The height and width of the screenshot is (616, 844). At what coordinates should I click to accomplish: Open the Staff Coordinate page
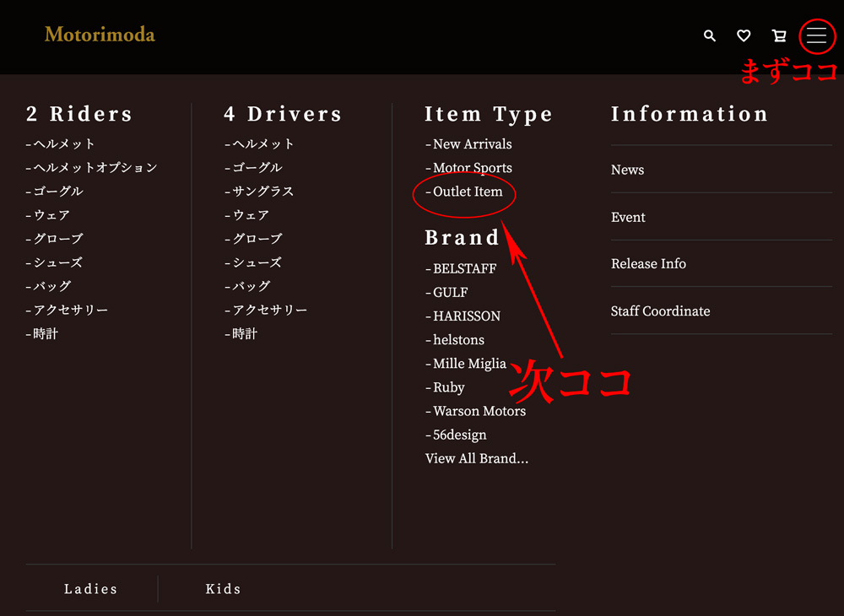[x=660, y=311]
